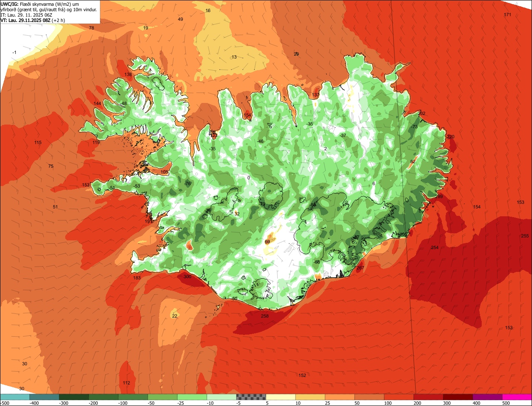Click the map value 78

pos(92,28)
